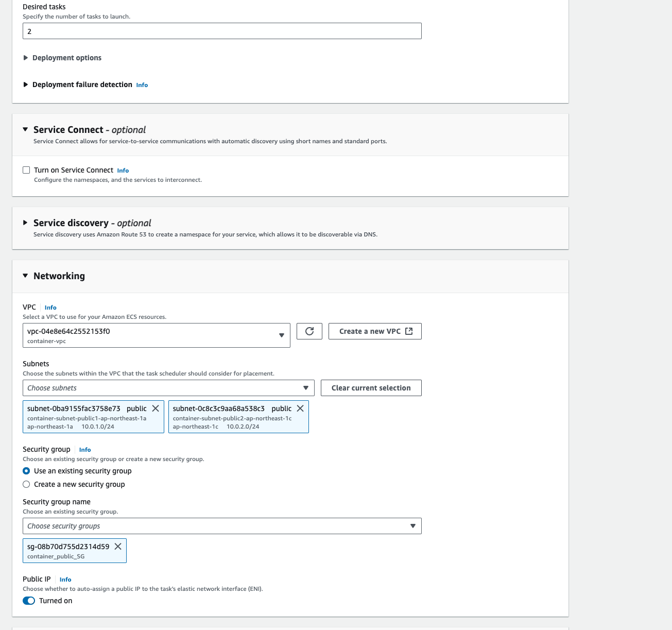
Task: Enable Turn on Service Connect checkbox
Action: point(26,170)
